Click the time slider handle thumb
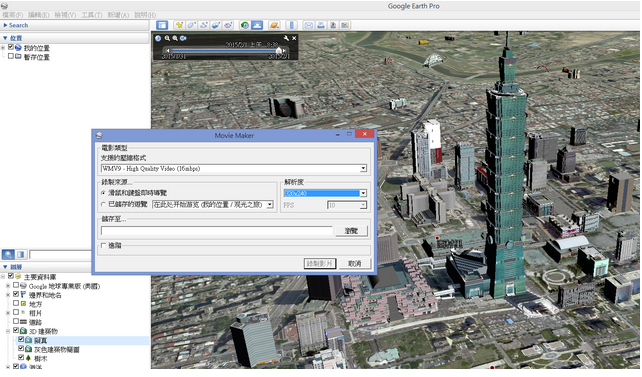This screenshot has height=377, width=642. coord(279,50)
